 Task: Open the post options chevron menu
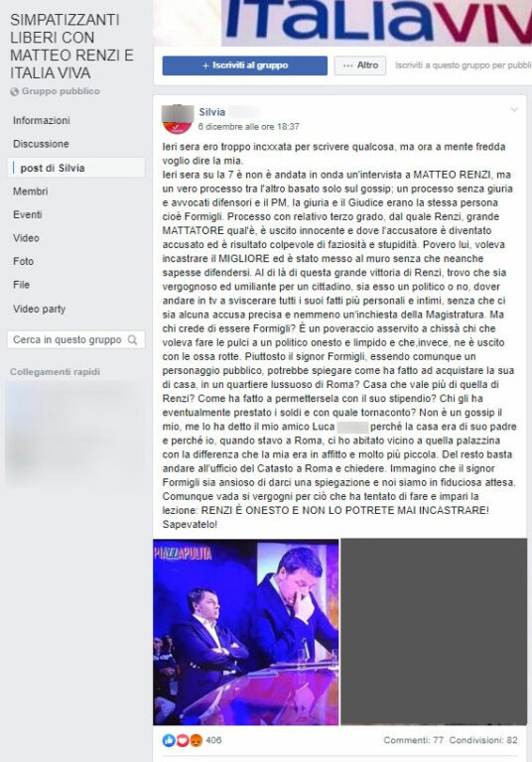tap(514, 110)
